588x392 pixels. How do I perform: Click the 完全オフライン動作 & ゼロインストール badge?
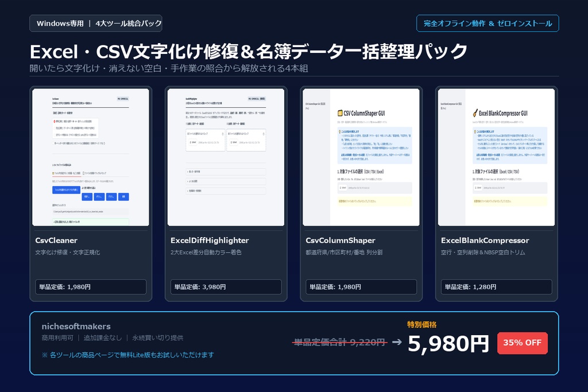point(488,23)
